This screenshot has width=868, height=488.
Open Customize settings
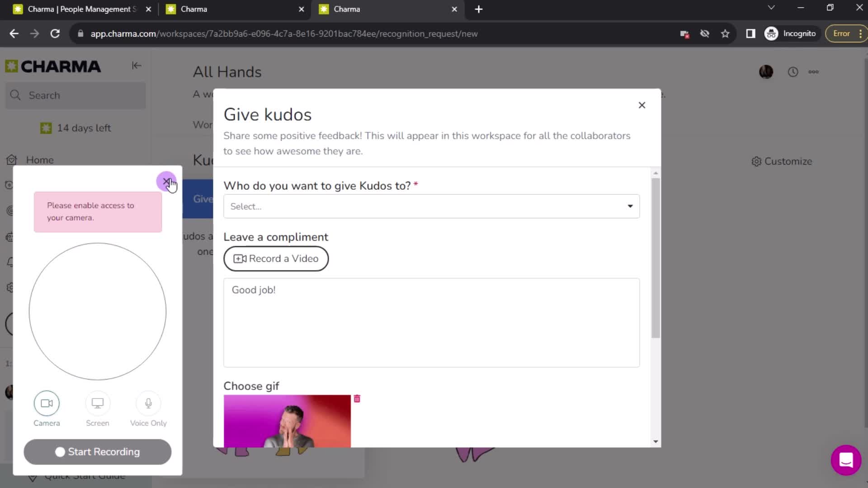[782, 161]
